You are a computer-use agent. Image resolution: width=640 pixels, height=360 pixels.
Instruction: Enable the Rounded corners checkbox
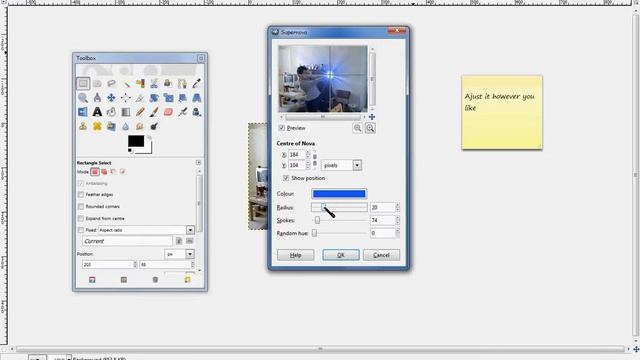pos(81,207)
